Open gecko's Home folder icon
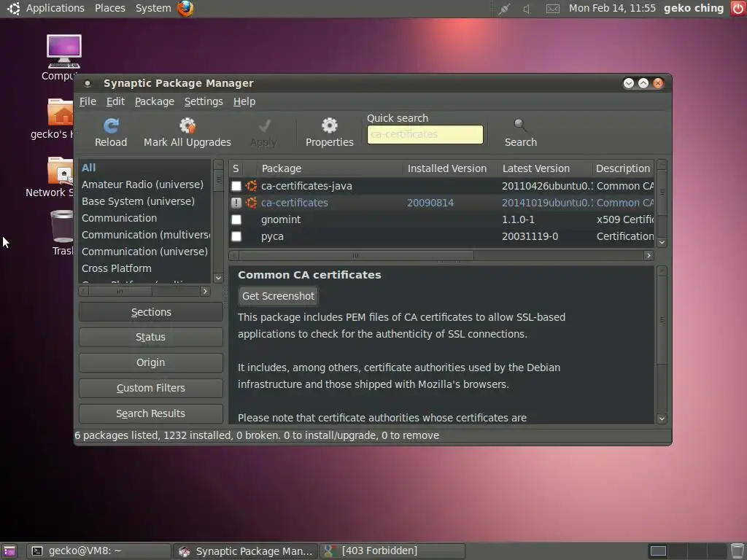The image size is (747, 560). [61, 112]
